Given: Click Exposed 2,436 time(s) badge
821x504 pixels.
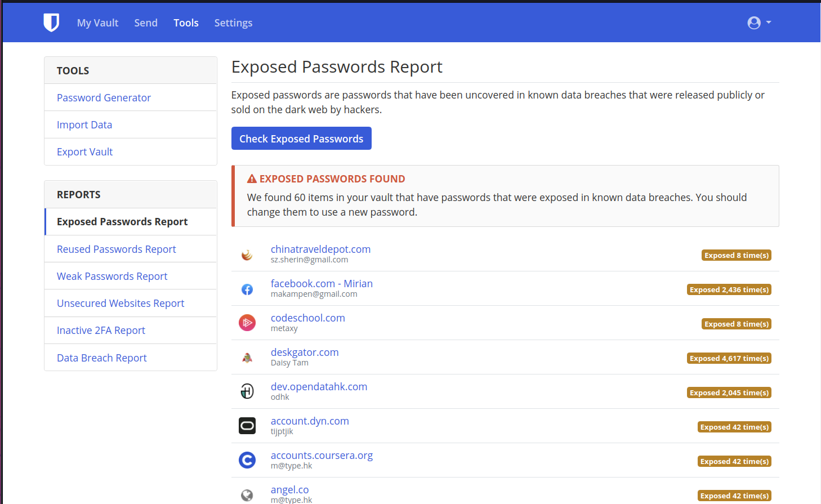Looking at the screenshot, I should click(729, 289).
